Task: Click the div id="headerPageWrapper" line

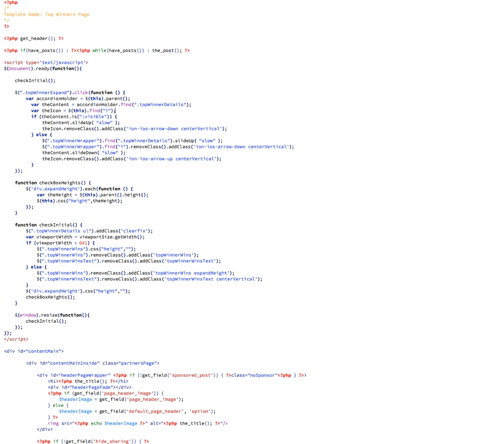Action: point(172,375)
